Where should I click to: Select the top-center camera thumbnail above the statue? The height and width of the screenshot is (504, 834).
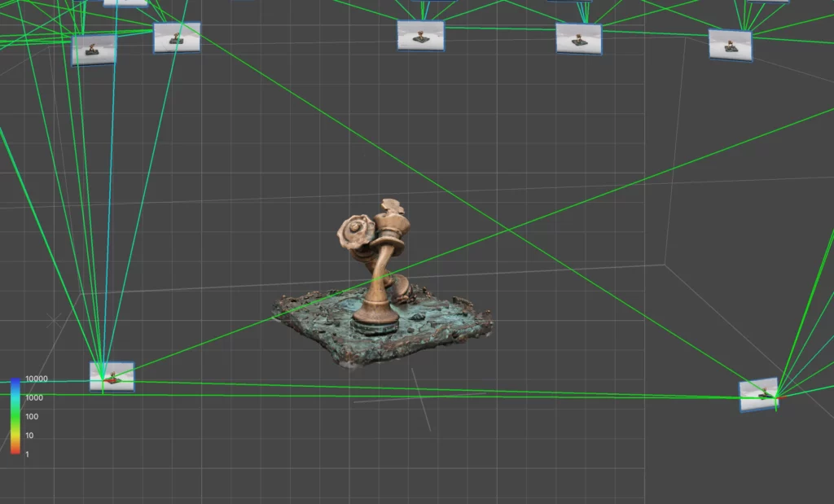pos(421,36)
